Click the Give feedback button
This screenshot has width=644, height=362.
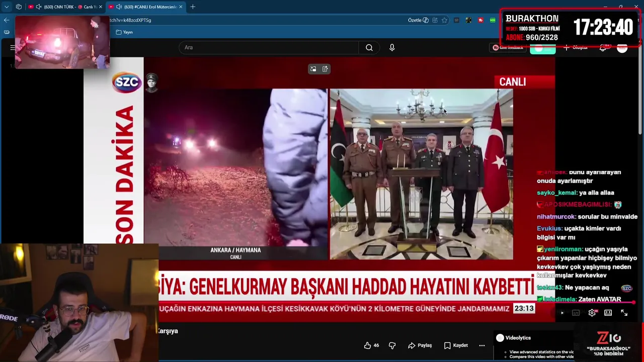pos(508,48)
